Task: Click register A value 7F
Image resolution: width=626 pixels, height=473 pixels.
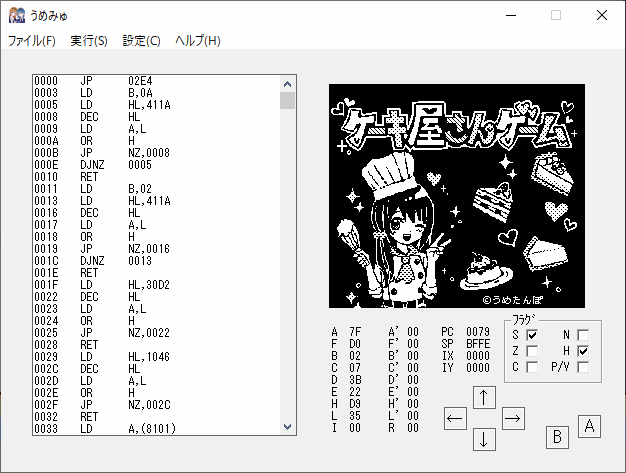Action: [355, 332]
